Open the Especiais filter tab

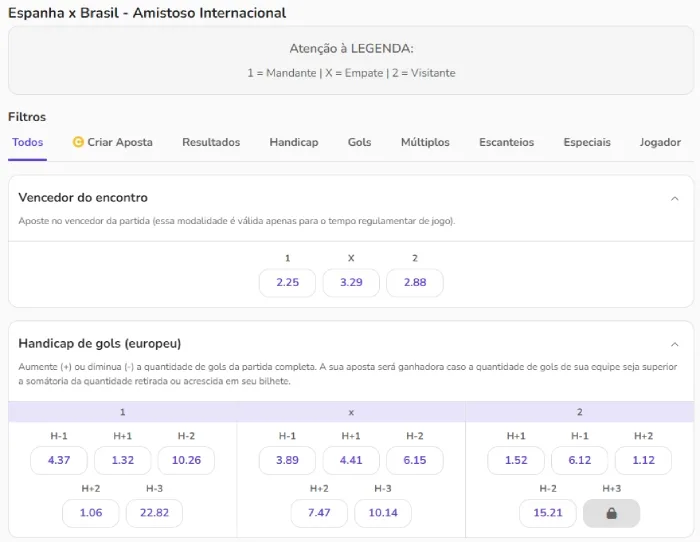point(587,142)
